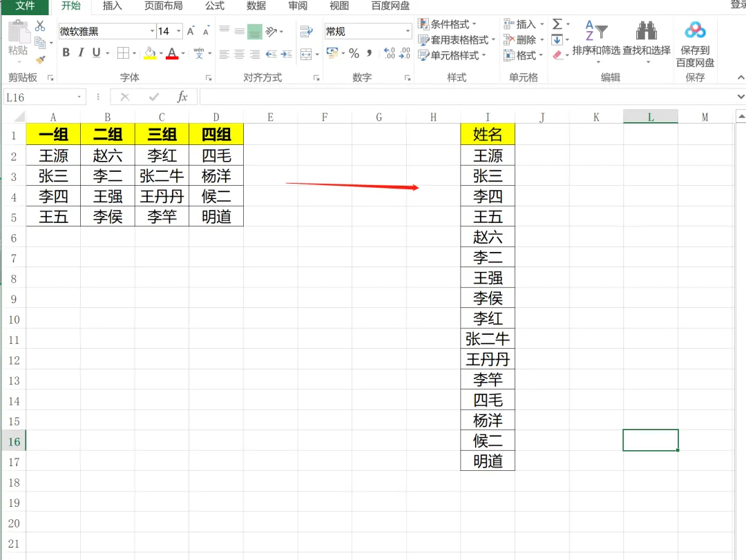This screenshot has height=560, width=746.
Task: Open Find and Select binoculars
Action: (x=647, y=42)
